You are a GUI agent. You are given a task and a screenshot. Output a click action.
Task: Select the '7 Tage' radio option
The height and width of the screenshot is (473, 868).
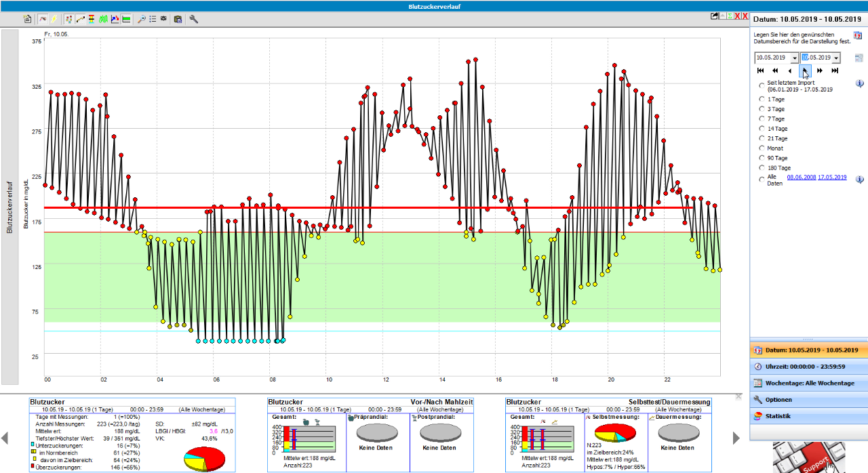click(x=762, y=119)
